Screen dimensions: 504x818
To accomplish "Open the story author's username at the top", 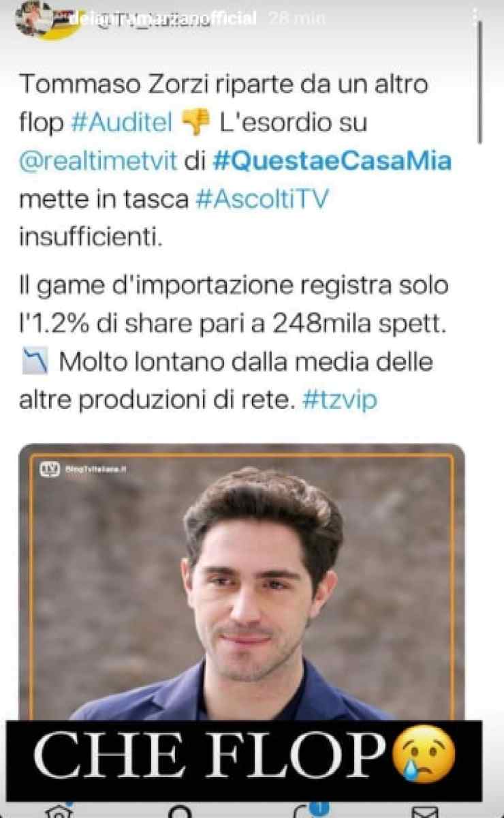I will click(163, 18).
